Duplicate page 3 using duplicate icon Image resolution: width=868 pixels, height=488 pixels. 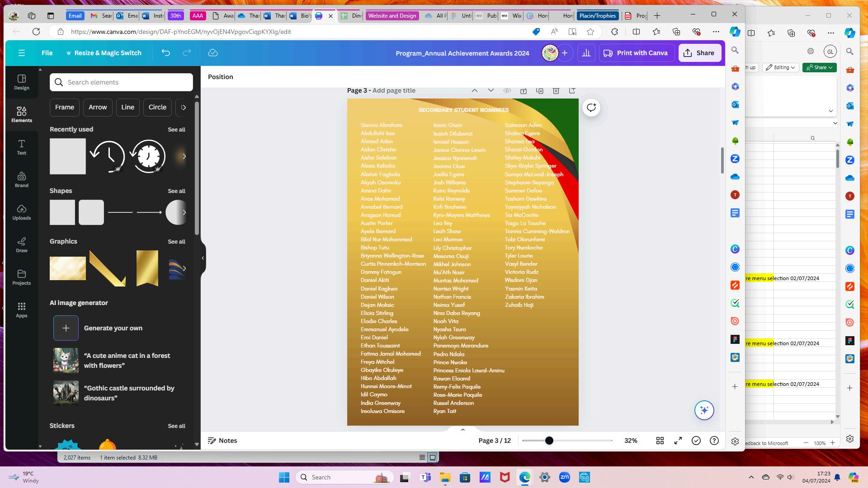coord(540,90)
